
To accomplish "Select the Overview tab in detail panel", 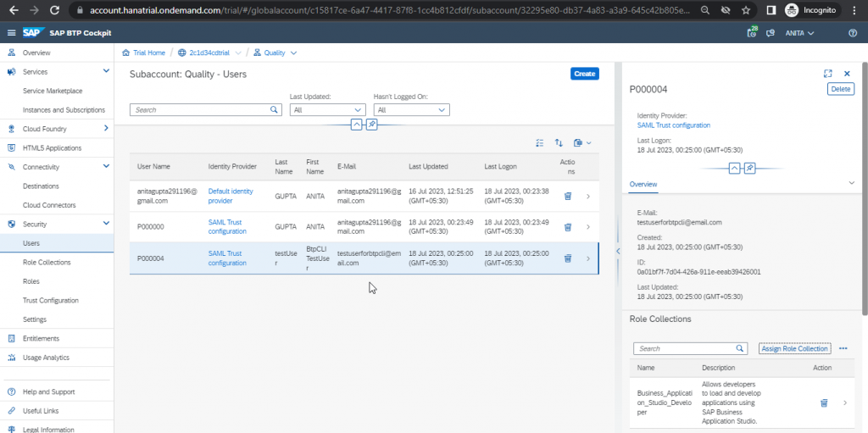I will [x=643, y=185].
